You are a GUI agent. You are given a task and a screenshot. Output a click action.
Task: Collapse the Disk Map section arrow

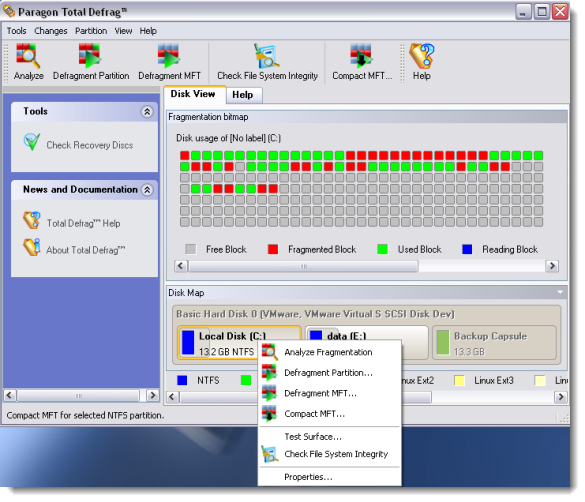pos(560,292)
